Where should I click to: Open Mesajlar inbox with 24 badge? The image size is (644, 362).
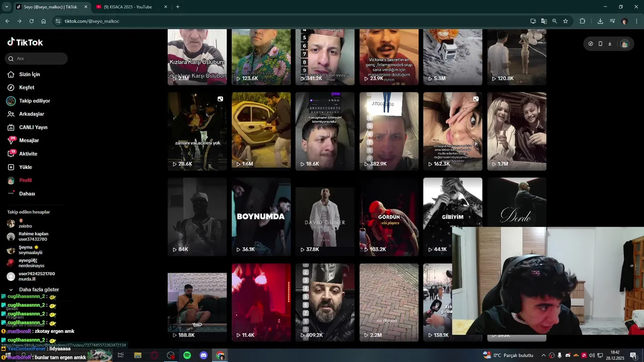click(29, 140)
